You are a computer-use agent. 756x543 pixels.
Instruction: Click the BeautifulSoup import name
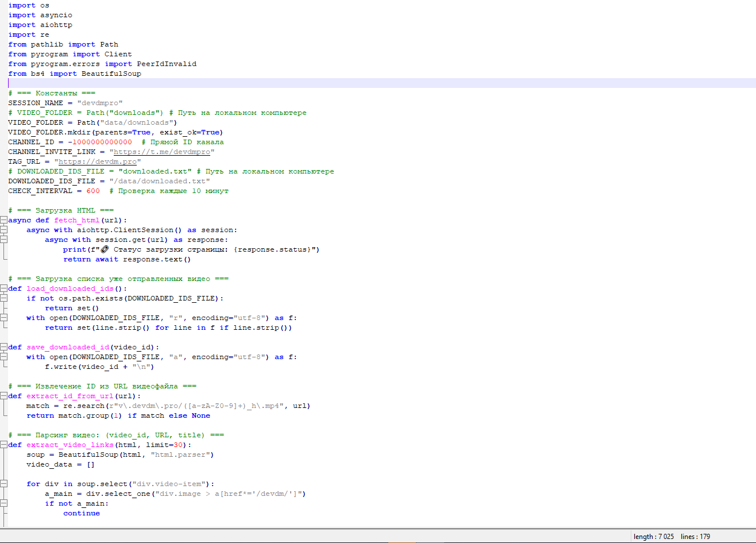(111, 74)
